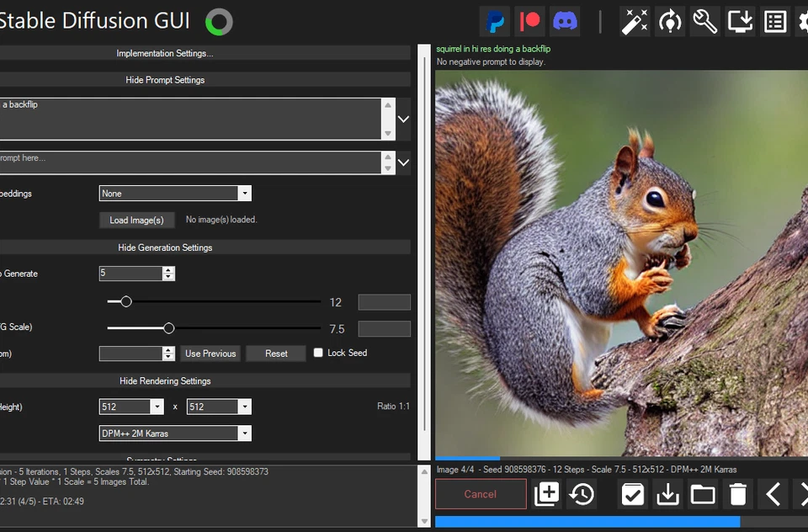
Task: Open the image history clock icon
Action: point(582,494)
